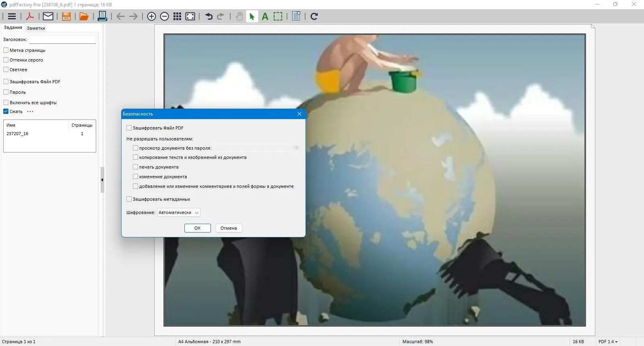Switch to the Задания tab

tap(13, 28)
